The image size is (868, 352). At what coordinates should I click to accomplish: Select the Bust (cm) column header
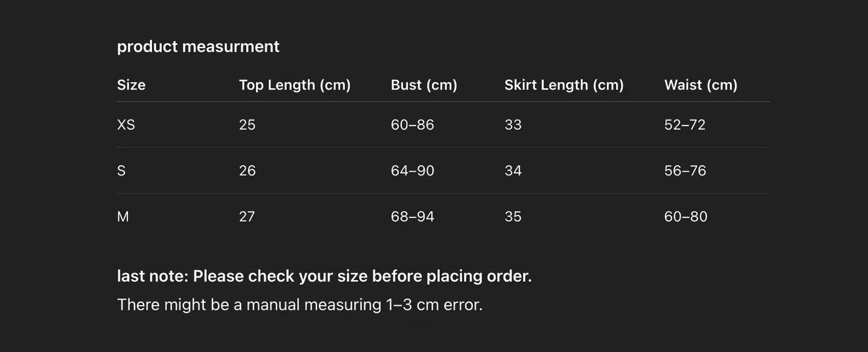point(424,85)
